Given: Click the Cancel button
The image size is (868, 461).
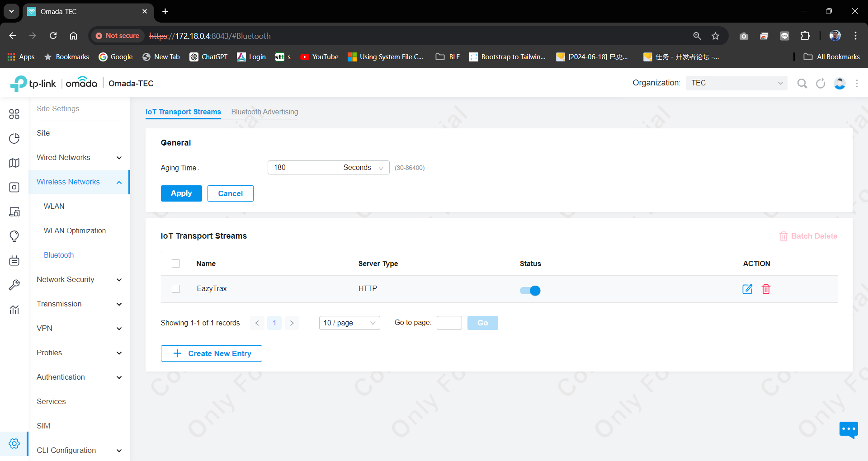Looking at the screenshot, I should pyautogui.click(x=231, y=193).
